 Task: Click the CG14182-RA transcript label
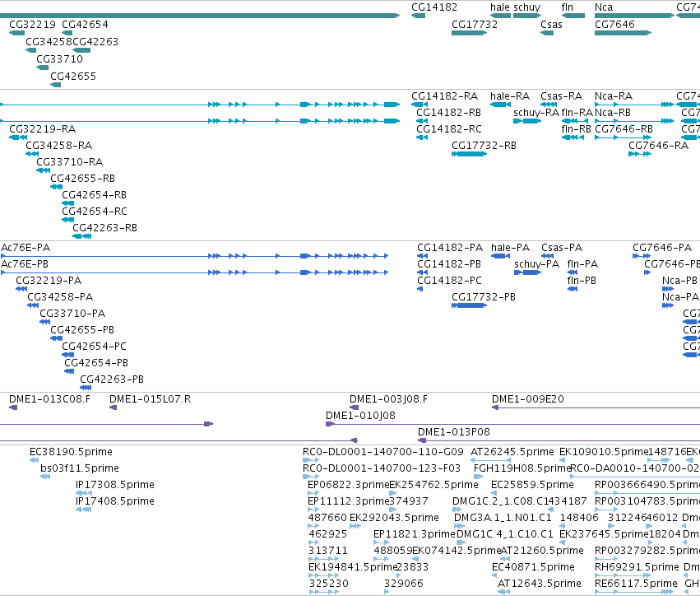tap(444, 96)
